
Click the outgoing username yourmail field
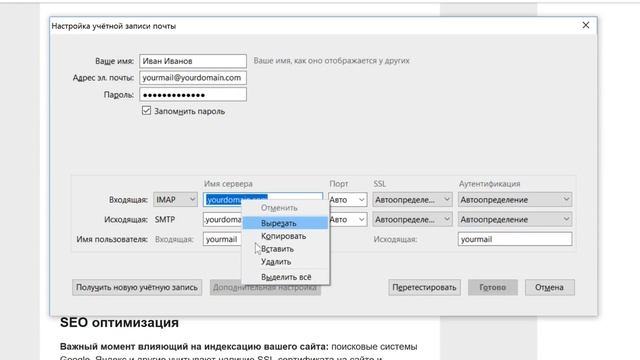tap(515, 239)
